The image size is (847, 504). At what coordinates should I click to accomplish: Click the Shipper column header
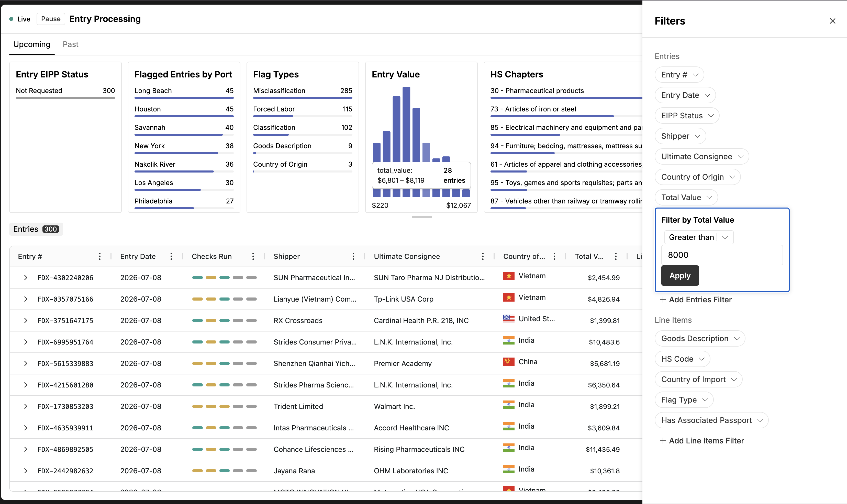(286, 256)
